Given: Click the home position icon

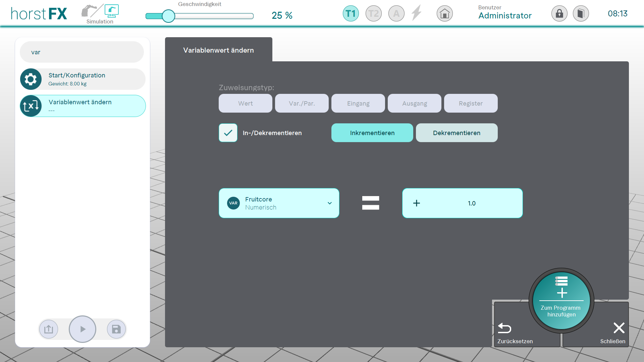Looking at the screenshot, I should 444,14.
